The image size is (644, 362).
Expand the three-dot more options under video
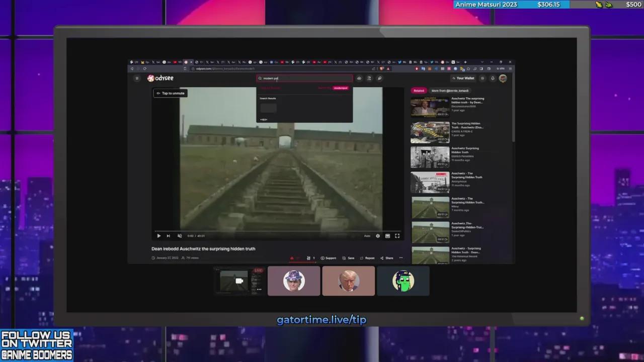click(x=401, y=258)
